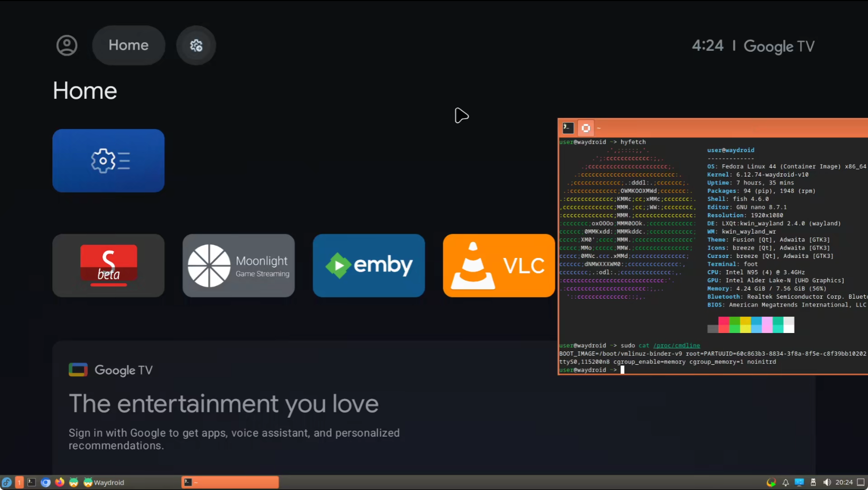Click the Terminal: foot line

(732, 264)
